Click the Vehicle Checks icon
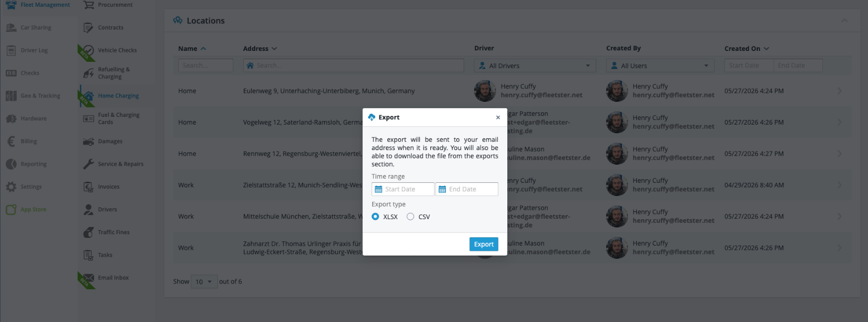Screen dimensions: 868x322 pyautogui.click(x=88, y=50)
